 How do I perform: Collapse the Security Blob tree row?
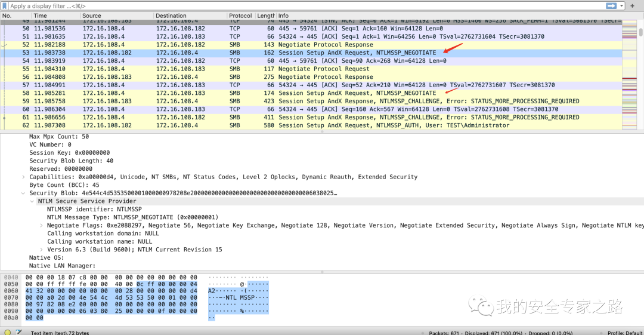[x=23, y=193]
